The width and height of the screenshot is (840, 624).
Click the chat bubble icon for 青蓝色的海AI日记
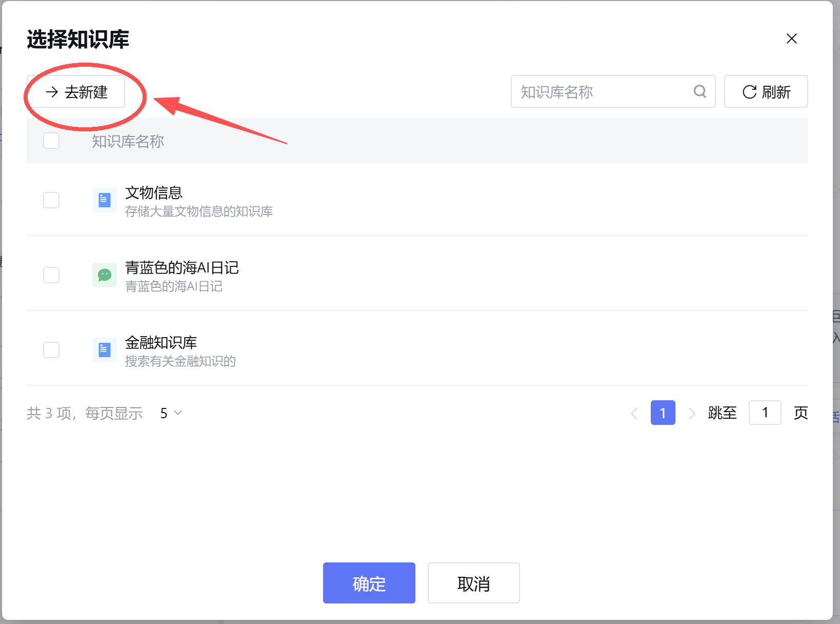click(x=104, y=275)
